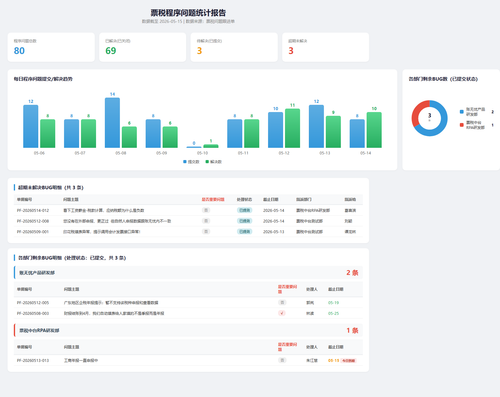Click the gray important-flag tag in row PF-20260514-012
Viewport: 500px width, 397px height.
206,210
